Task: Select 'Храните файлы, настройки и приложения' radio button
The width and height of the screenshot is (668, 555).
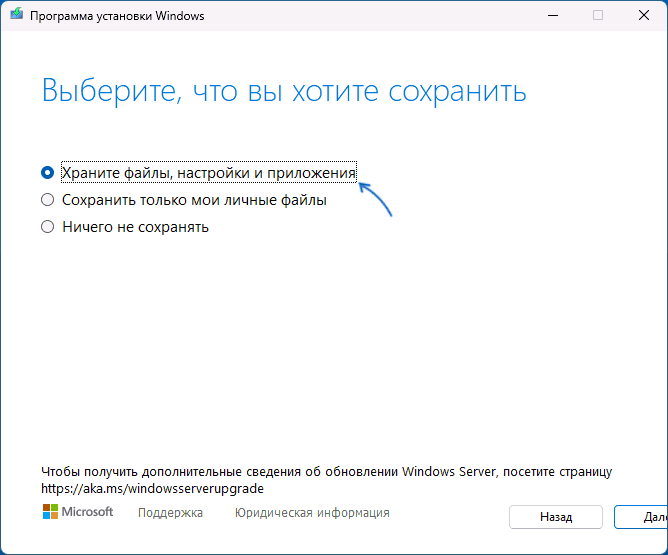Action: pyautogui.click(x=47, y=173)
